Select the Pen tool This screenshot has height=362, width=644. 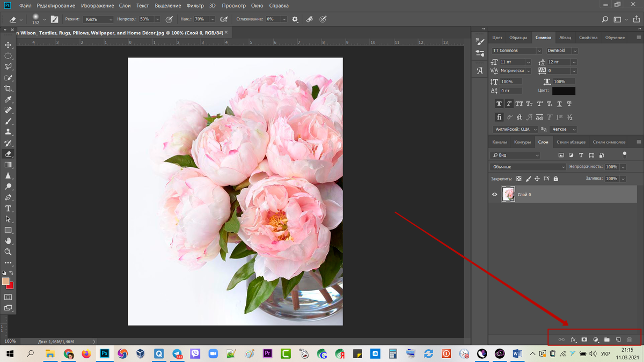8,198
